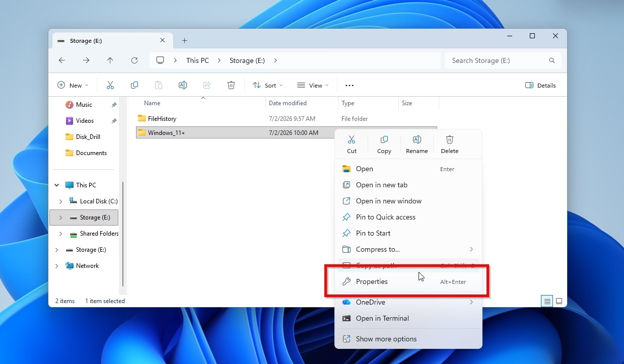This screenshot has height=364, width=624.
Task: Click the Cut toolbar scissors icon
Action: (110, 85)
